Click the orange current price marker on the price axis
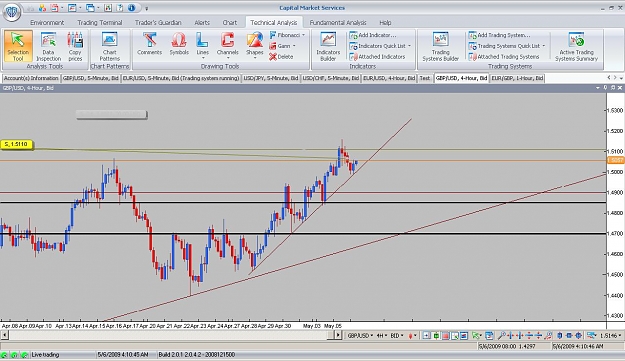 pos(616,160)
